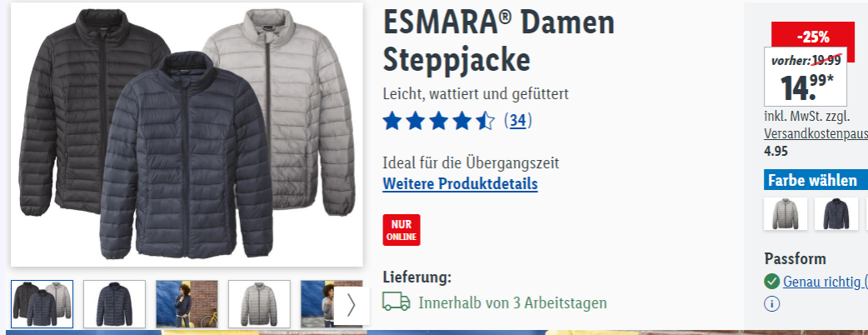Viewport: 868px width, 335px height.
Task: Choose the grey jacket color swatch
Action: point(786,213)
